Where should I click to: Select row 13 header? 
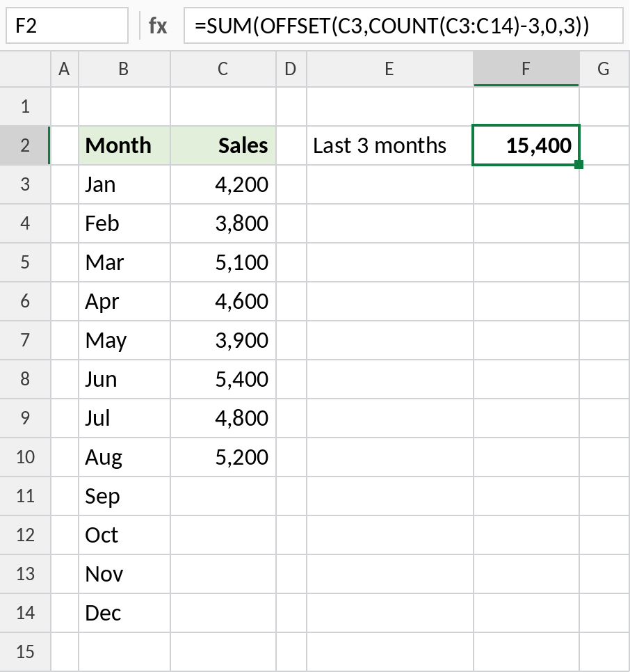coord(25,575)
